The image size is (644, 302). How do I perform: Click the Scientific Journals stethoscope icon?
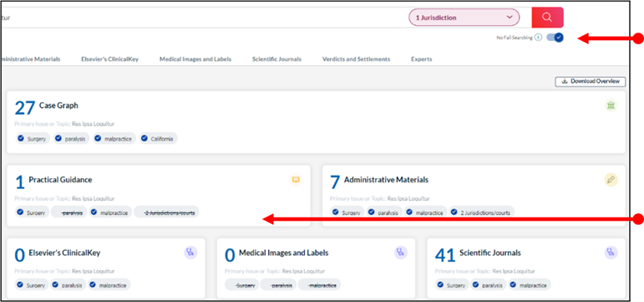(611, 253)
